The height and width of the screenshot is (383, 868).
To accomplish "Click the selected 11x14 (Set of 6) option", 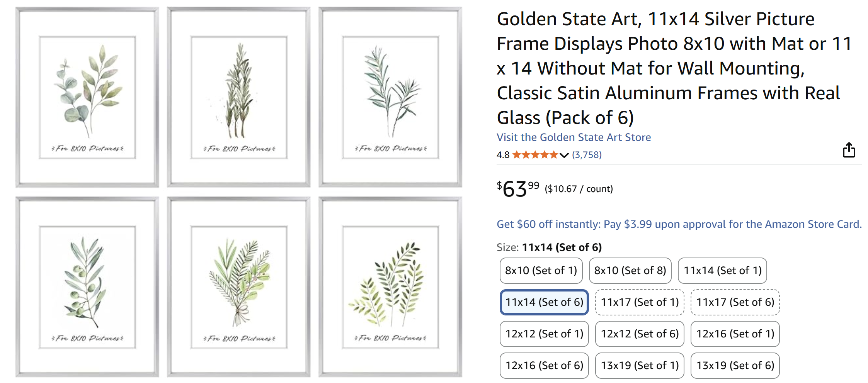I will coord(544,302).
